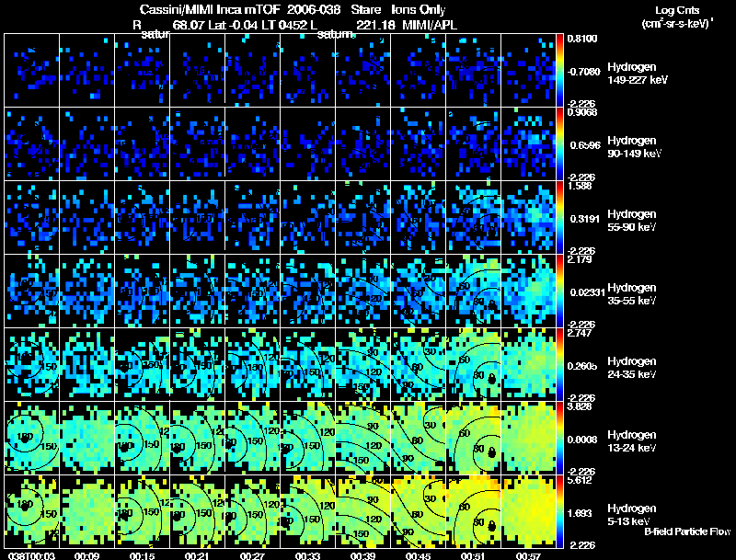Click the '221.18' value in header

click(x=375, y=26)
